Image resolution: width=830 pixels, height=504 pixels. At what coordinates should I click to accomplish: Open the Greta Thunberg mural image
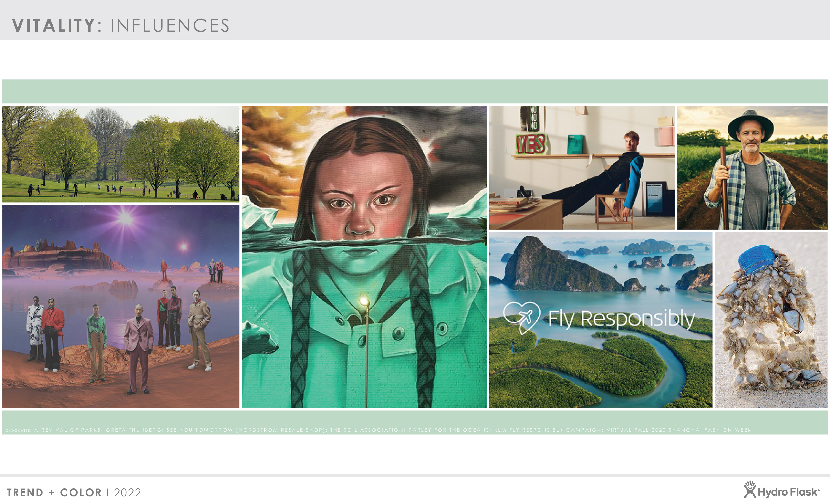(x=364, y=257)
